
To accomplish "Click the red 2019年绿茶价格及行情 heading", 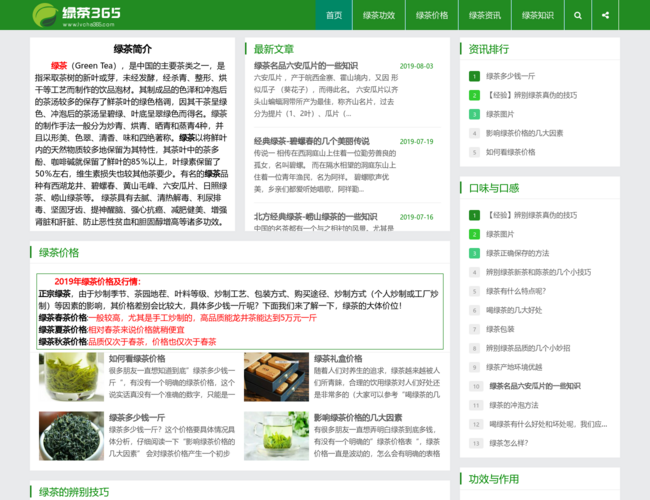I will point(97,282).
